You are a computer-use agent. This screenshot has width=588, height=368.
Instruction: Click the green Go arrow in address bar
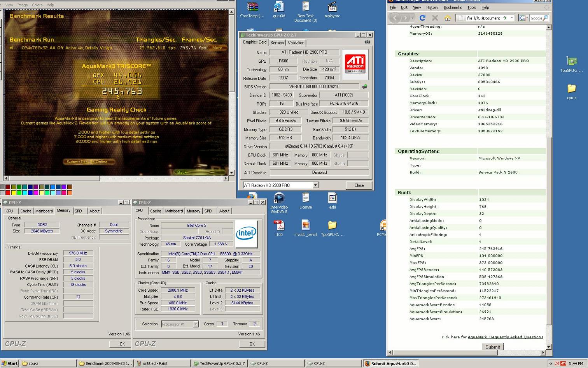[504, 18]
